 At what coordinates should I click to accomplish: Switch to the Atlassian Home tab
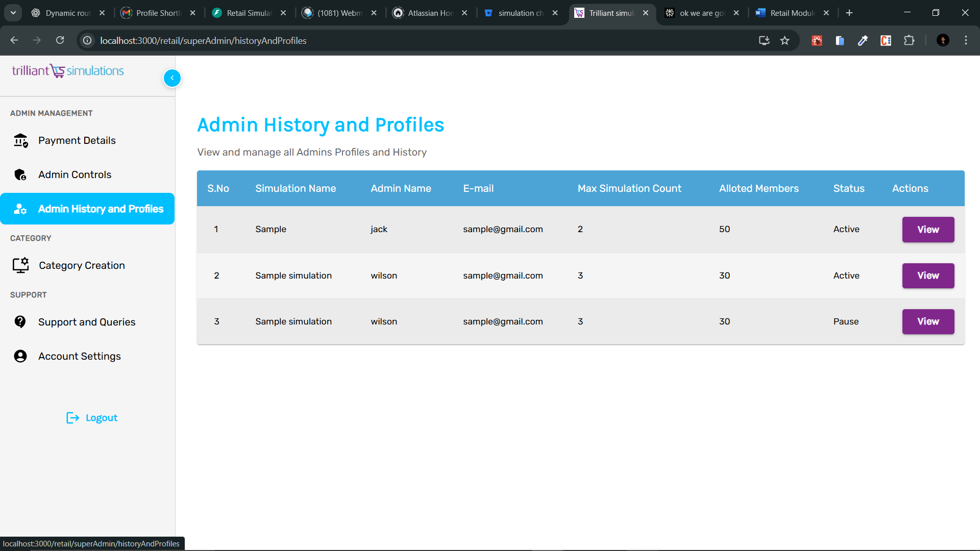[430, 13]
